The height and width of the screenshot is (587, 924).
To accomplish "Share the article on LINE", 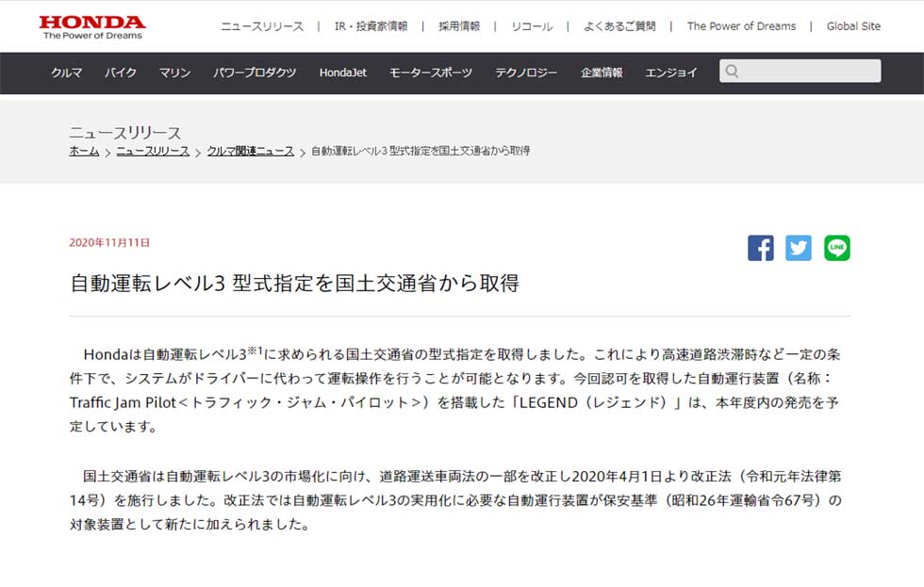I will (x=837, y=248).
